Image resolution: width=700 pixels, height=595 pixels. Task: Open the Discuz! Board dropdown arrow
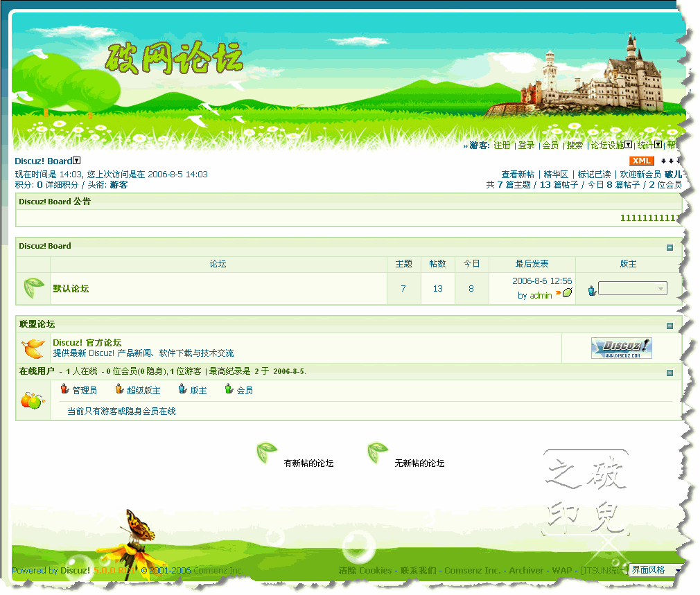tap(77, 161)
